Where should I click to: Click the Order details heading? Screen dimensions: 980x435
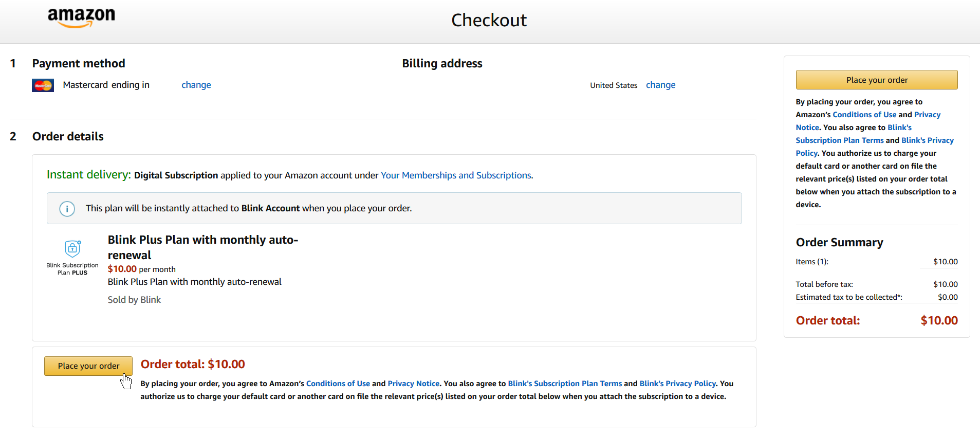pos(68,136)
